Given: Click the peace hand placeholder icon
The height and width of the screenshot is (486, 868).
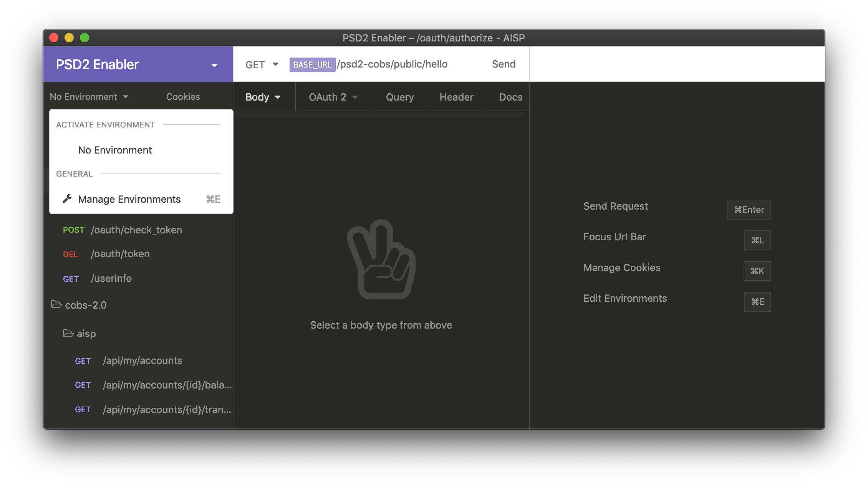Looking at the screenshot, I should pos(381,259).
